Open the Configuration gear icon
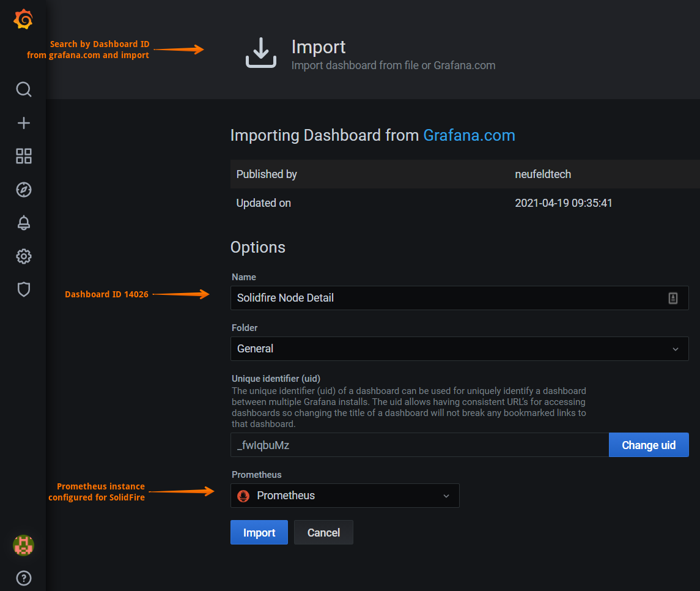The image size is (700, 591). (24, 256)
